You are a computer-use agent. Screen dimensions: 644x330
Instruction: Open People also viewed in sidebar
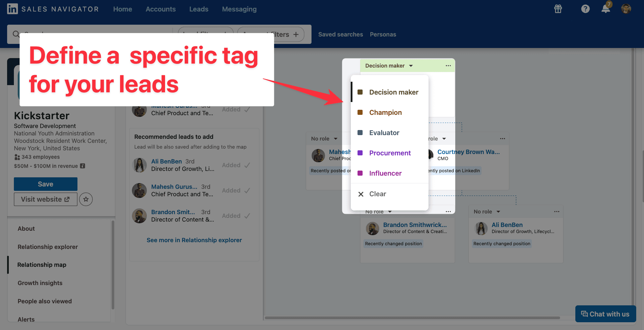45,301
